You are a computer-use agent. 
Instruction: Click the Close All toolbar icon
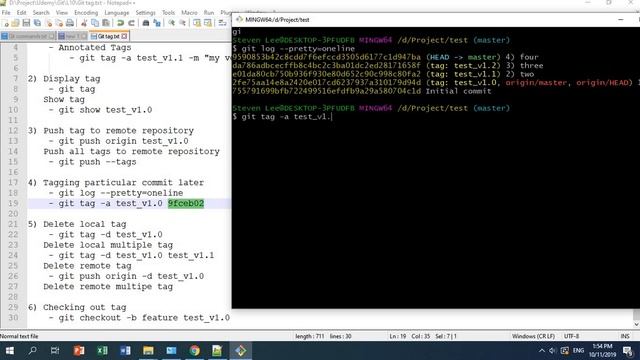(59, 23)
